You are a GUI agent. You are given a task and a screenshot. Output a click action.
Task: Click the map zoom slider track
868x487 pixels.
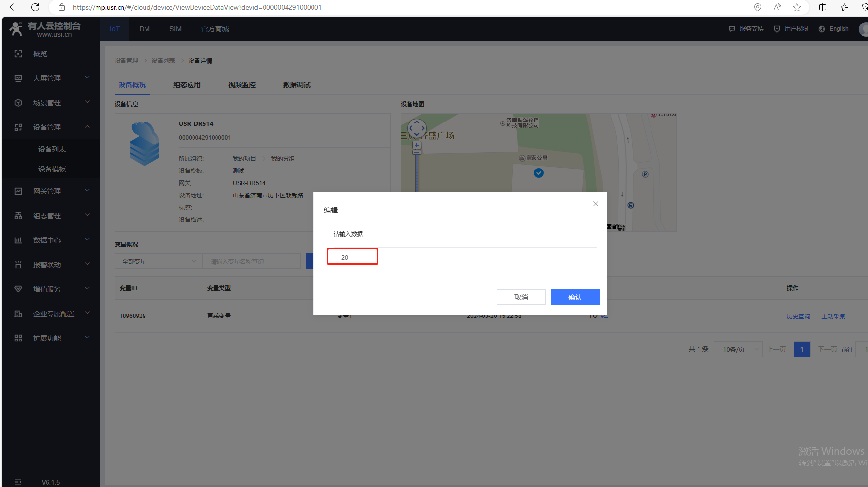coord(417,171)
